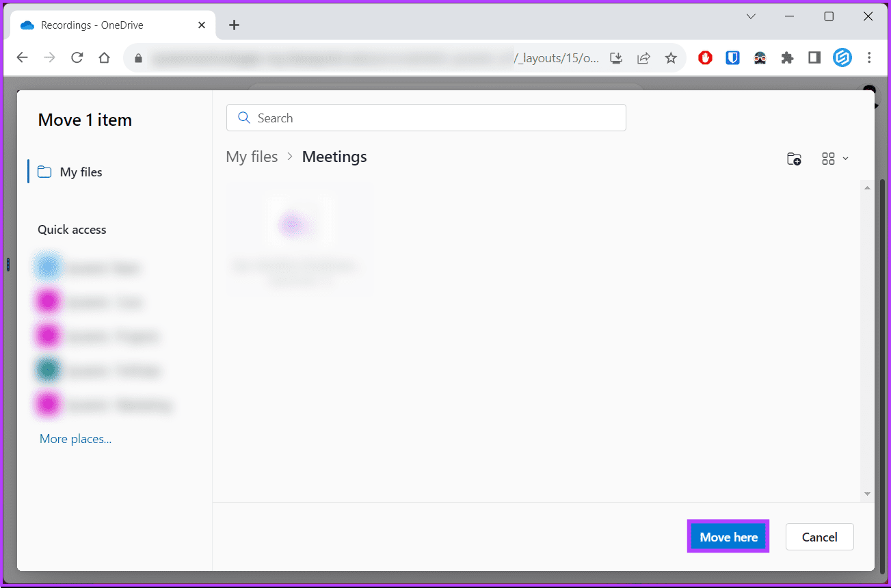This screenshot has height=588, width=891.
Task: Bookmark this page with the star icon
Action: 671,58
